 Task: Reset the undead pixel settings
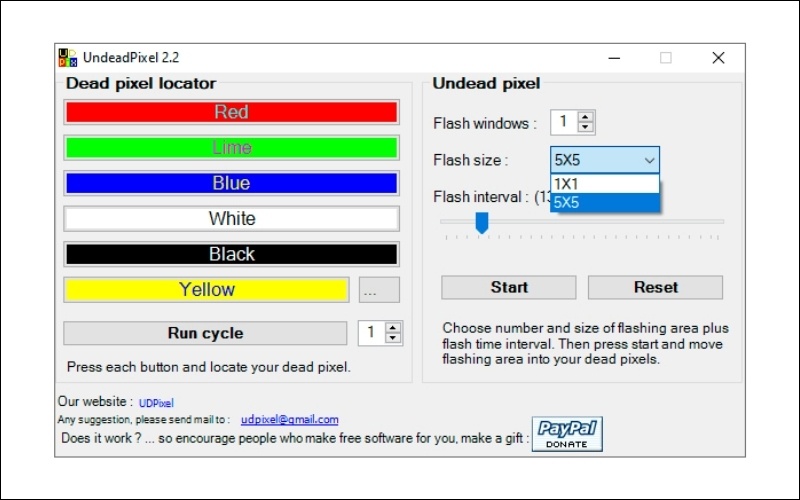tap(655, 287)
